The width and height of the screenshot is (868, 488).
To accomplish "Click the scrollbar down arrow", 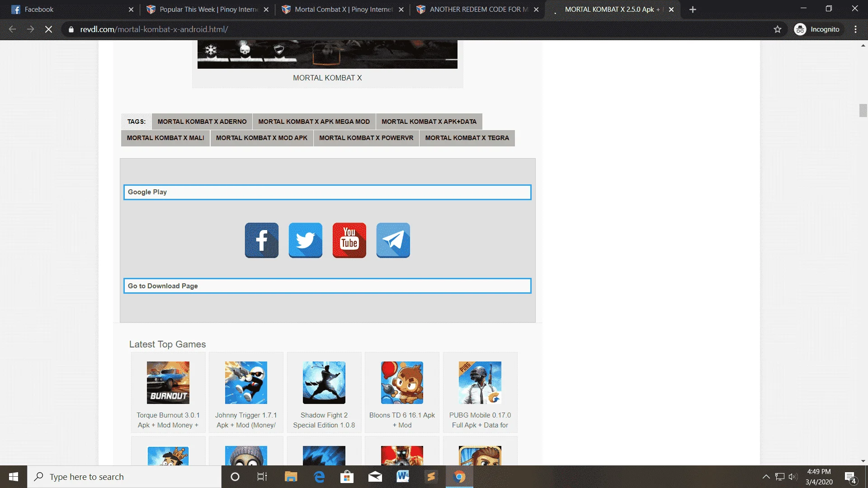I will 863,461.
